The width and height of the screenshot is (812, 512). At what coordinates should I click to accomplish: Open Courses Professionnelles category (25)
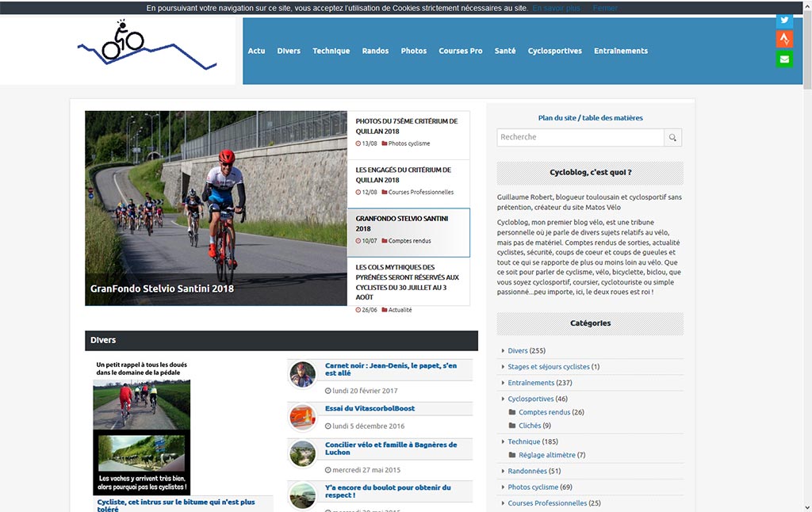(547, 503)
